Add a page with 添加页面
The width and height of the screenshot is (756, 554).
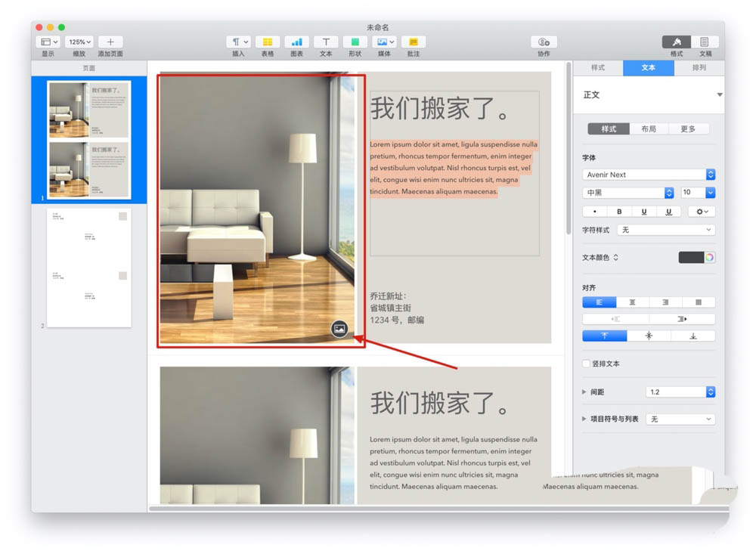click(110, 42)
